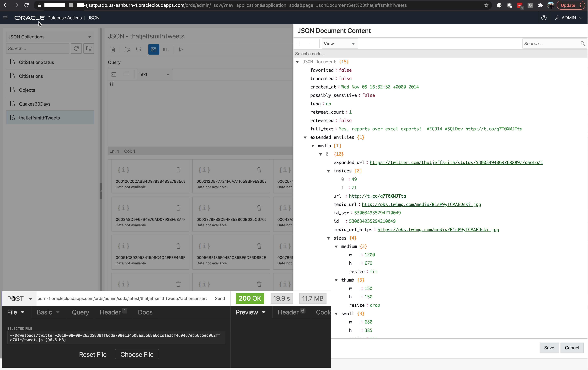Screen dimensions: 588x370
Task: Open the hamburger navigation menu
Action: coord(5,18)
